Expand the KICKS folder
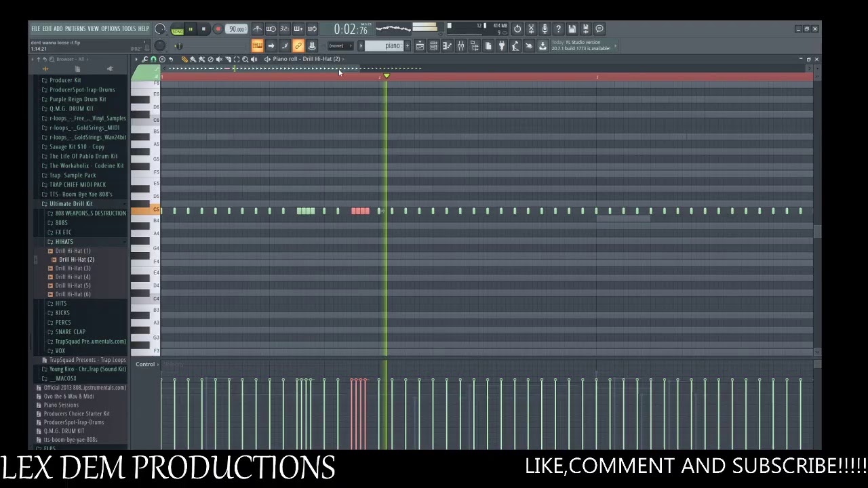Screen dimensions: 868x488 (x=62, y=312)
